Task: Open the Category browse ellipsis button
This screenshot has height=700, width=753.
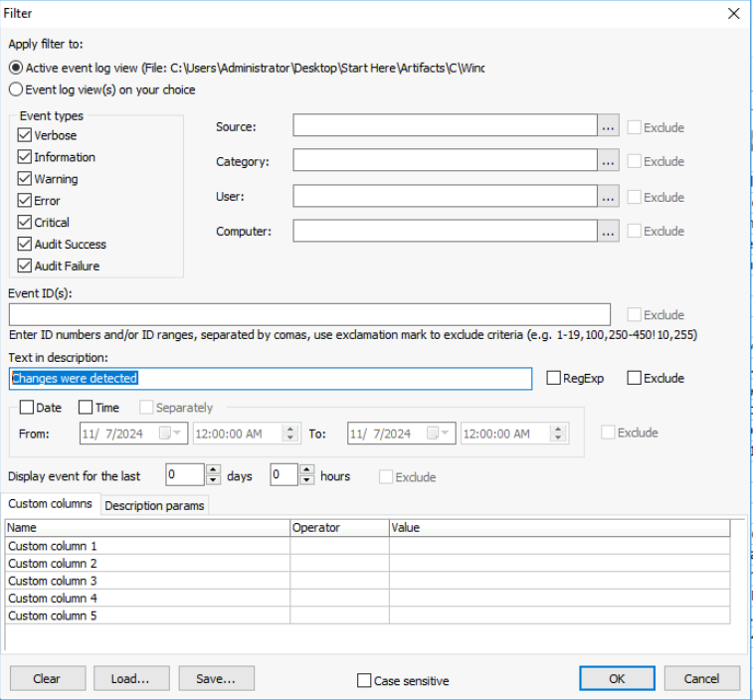Action: (608, 161)
